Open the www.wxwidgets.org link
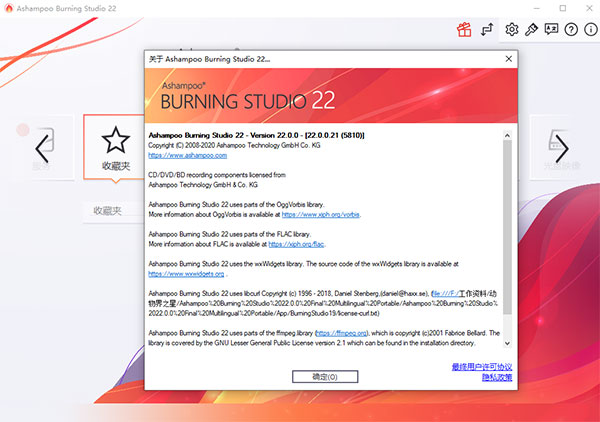The width and height of the screenshot is (600, 422). click(186, 274)
